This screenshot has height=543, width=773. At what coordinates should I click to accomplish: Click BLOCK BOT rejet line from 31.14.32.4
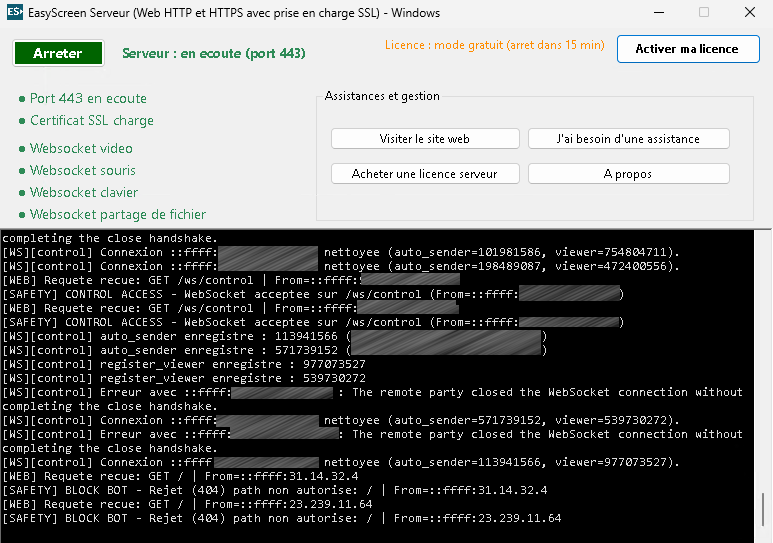coord(275,490)
